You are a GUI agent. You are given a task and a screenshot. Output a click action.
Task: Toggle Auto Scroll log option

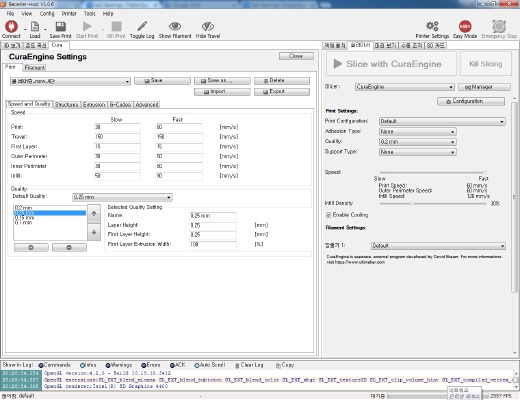(x=197, y=365)
